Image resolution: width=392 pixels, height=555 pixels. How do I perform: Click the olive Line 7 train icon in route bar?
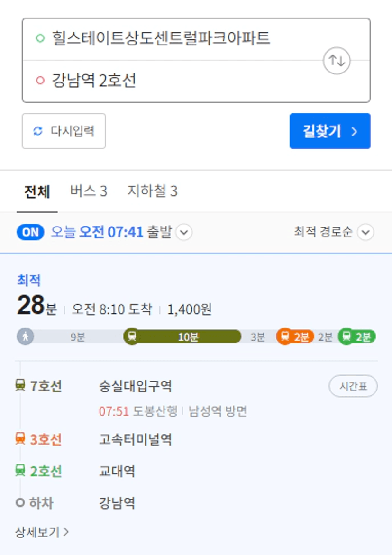[132, 336]
